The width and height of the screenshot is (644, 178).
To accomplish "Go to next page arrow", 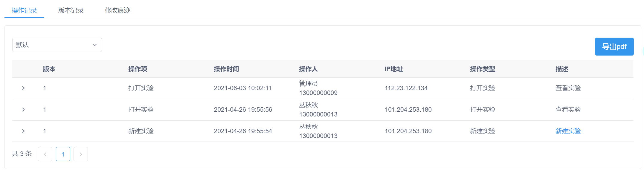I will pos(81,154).
